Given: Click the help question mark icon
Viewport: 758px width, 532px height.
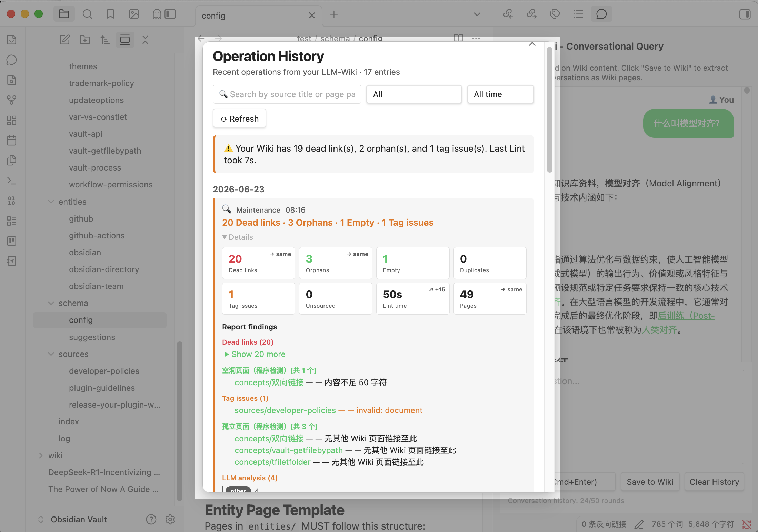Looking at the screenshot, I should coord(151,519).
